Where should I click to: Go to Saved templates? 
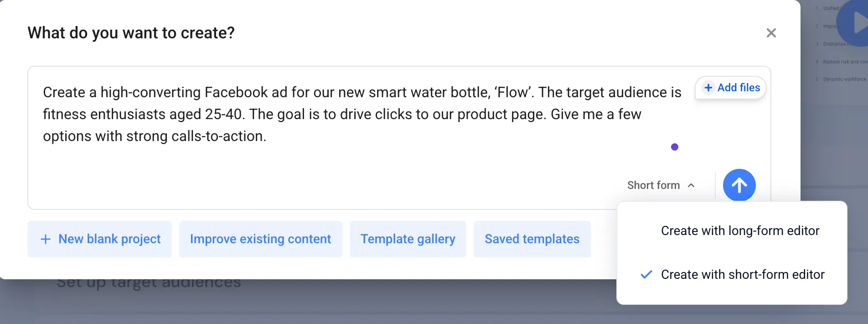(x=532, y=239)
